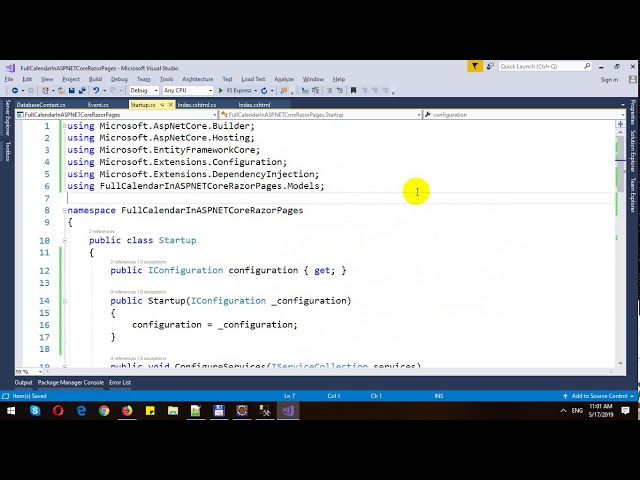640x480 pixels.
Task: Undo the last edit
Action: (96, 91)
